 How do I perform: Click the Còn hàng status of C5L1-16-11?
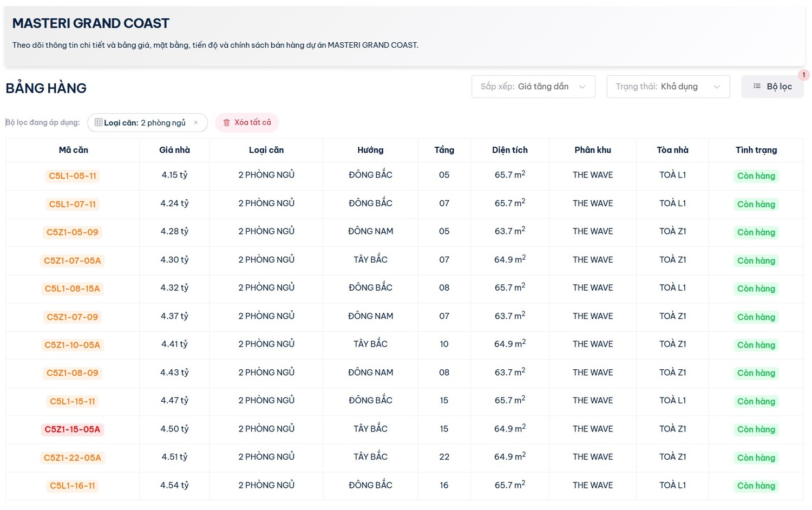coord(756,486)
